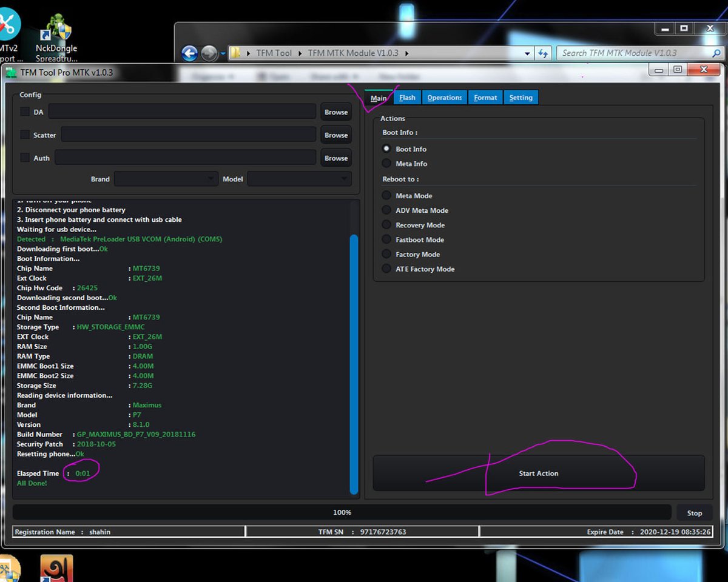728x582 pixels.
Task: Click the Elapsed Time 0:01 value
Action: tap(83, 473)
